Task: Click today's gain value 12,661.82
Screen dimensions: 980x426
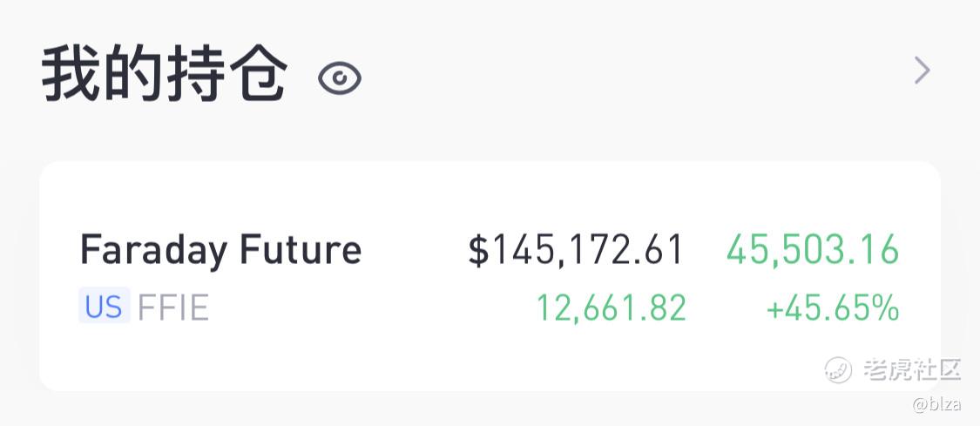Action: pyautogui.click(x=612, y=308)
